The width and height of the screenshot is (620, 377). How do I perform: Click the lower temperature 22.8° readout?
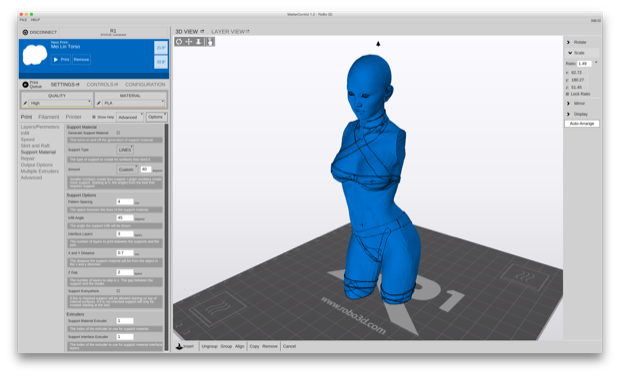point(161,62)
